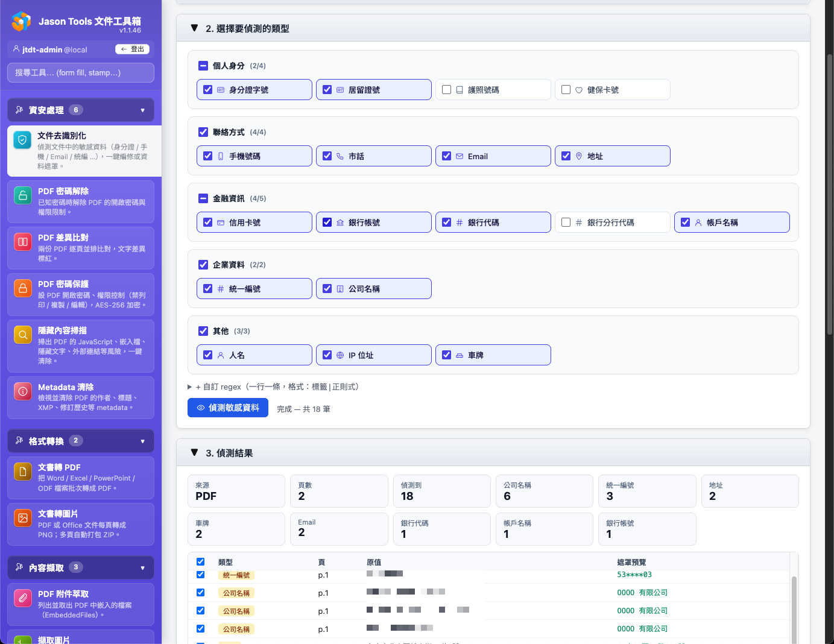The height and width of the screenshot is (644, 834).
Task: Click the PDF 附件萃取 paperclip icon
Action: pyautogui.click(x=23, y=598)
